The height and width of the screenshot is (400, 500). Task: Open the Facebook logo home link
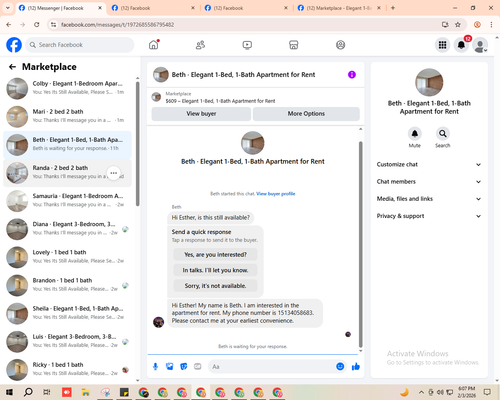tap(14, 45)
